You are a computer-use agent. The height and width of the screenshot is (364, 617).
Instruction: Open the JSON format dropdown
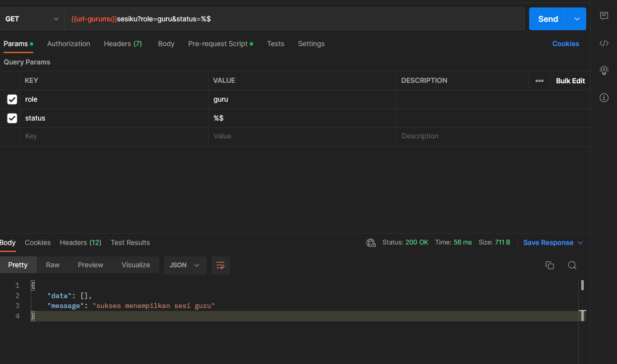[x=185, y=265]
